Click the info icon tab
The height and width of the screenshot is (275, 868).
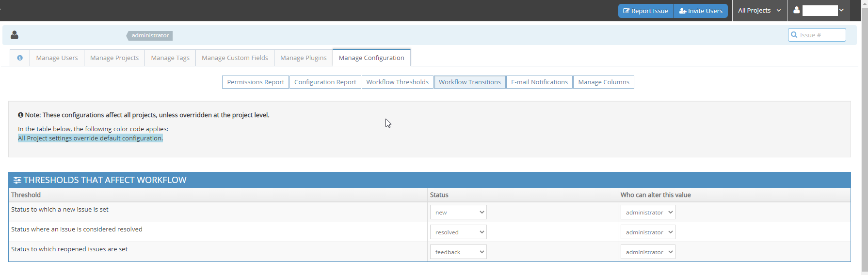pos(20,58)
